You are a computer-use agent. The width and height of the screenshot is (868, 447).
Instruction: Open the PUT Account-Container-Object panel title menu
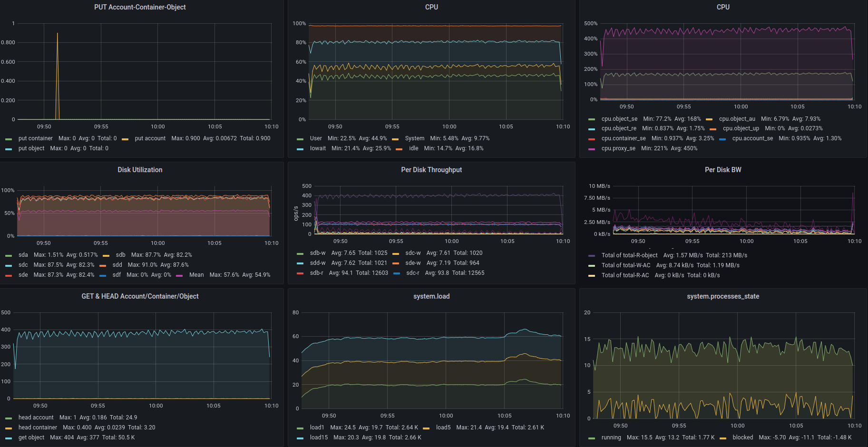pos(140,7)
